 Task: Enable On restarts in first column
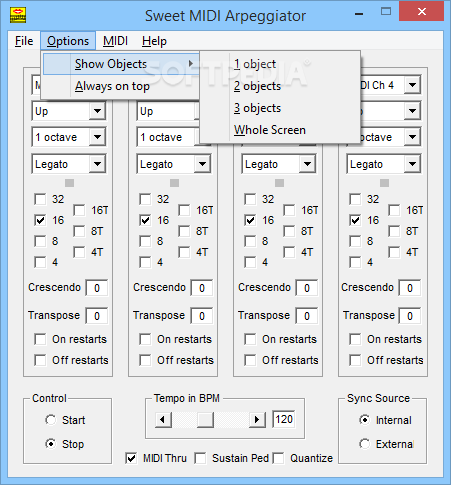(40, 339)
